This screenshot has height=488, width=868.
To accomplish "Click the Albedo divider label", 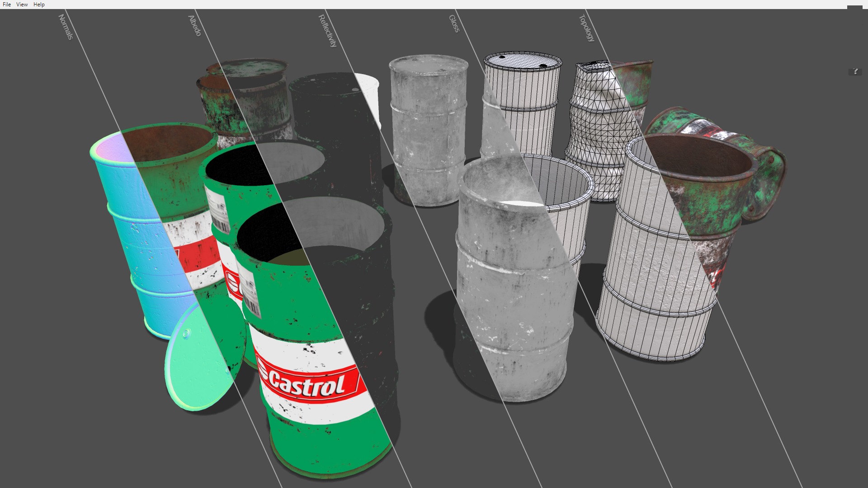I will click(x=194, y=25).
